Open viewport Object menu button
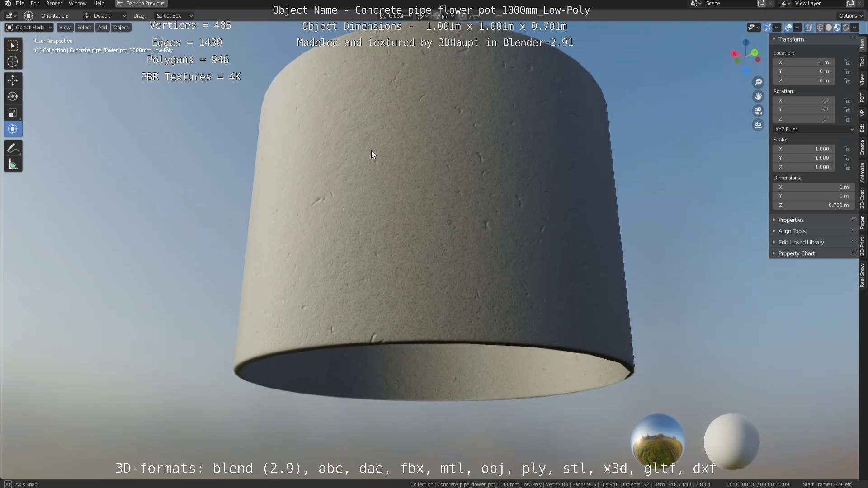The width and height of the screenshot is (868, 488). (x=121, y=28)
